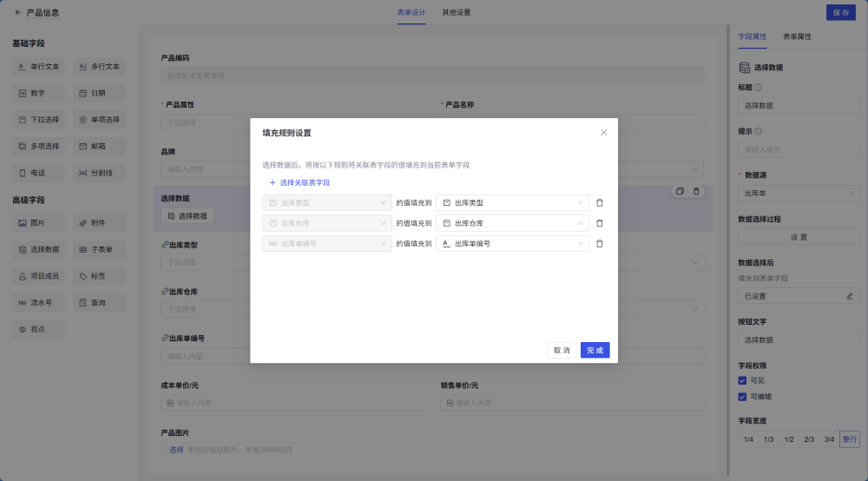The width and height of the screenshot is (868, 481).
Task: Click the 选择关联表字段 link
Action: coord(299,183)
